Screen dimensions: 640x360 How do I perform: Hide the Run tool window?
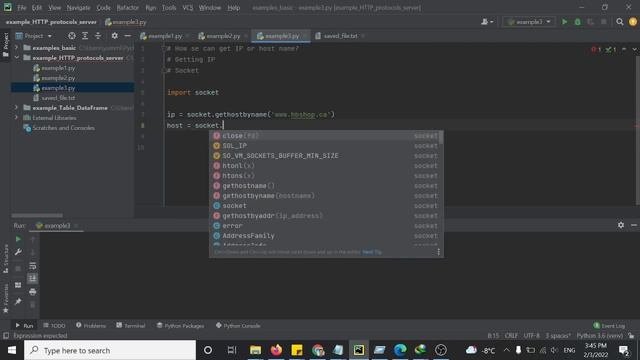click(x=633, y=225)
